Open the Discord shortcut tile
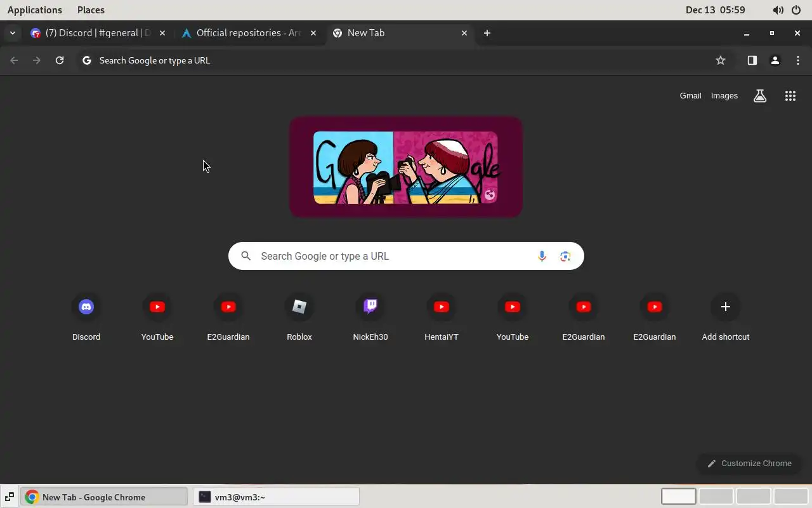 (x=86, y=318)
